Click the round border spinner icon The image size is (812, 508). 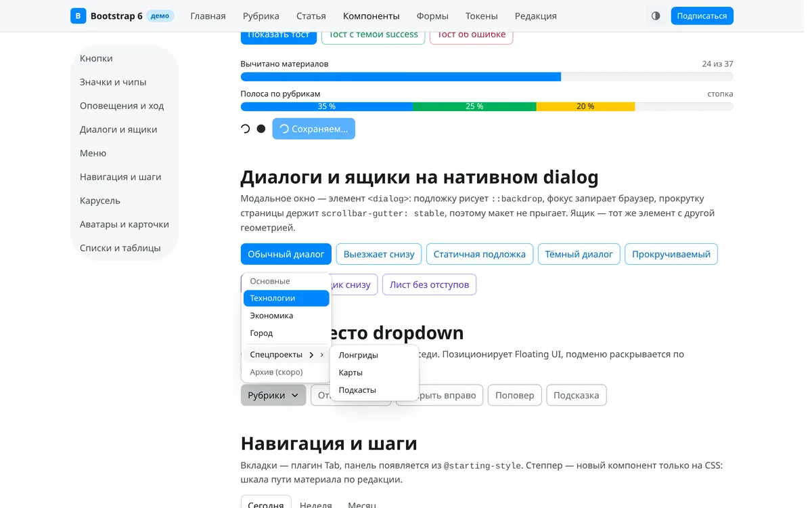coord(245,129)
